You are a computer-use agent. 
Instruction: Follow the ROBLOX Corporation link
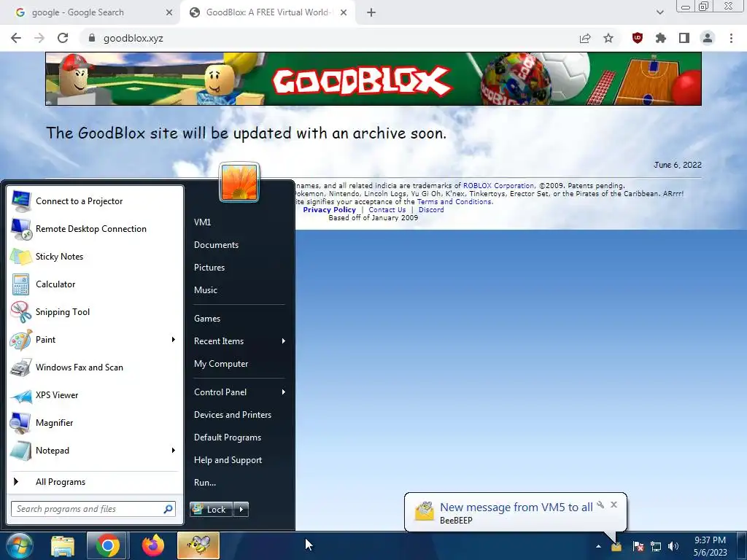click(x=498, y=186)
